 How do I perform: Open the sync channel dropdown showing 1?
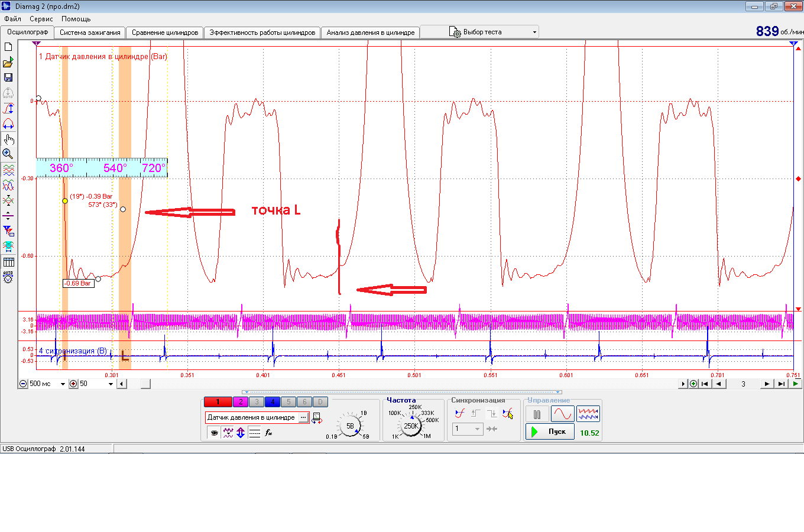(468, 429)
